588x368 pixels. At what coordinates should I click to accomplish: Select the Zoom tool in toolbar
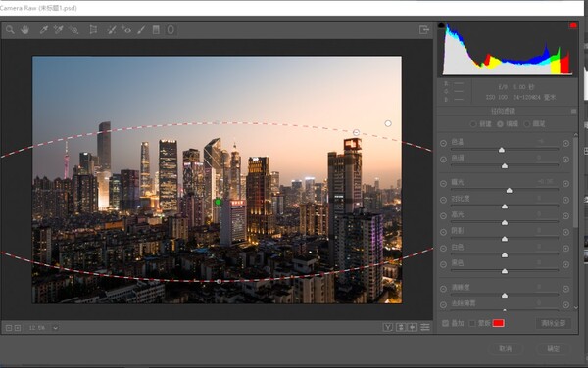click(10, 30)
